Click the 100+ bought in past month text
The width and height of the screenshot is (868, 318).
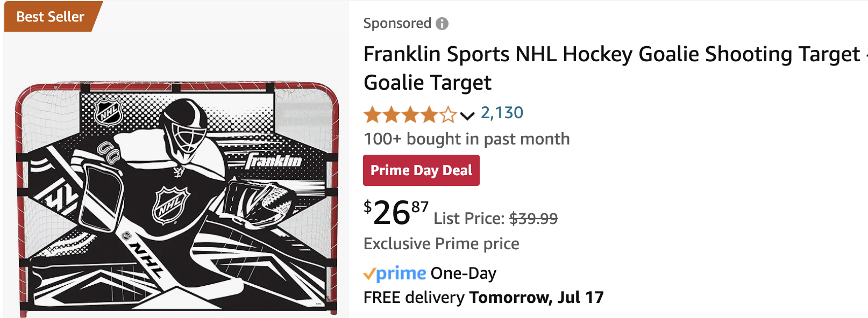(466, 139)
